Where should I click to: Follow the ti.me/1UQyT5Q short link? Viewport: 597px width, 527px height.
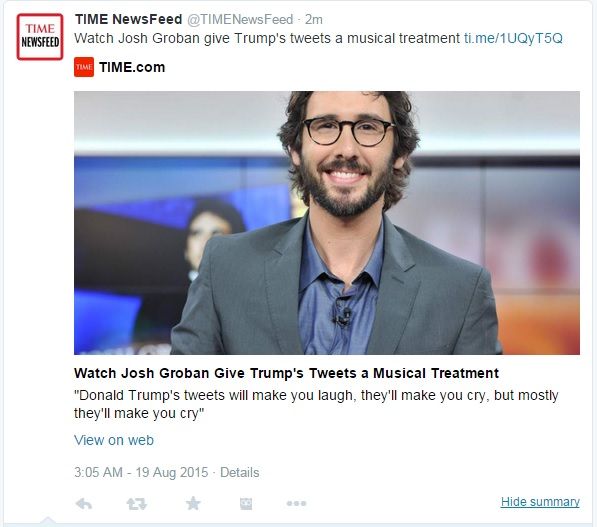[x=513, y=38]
